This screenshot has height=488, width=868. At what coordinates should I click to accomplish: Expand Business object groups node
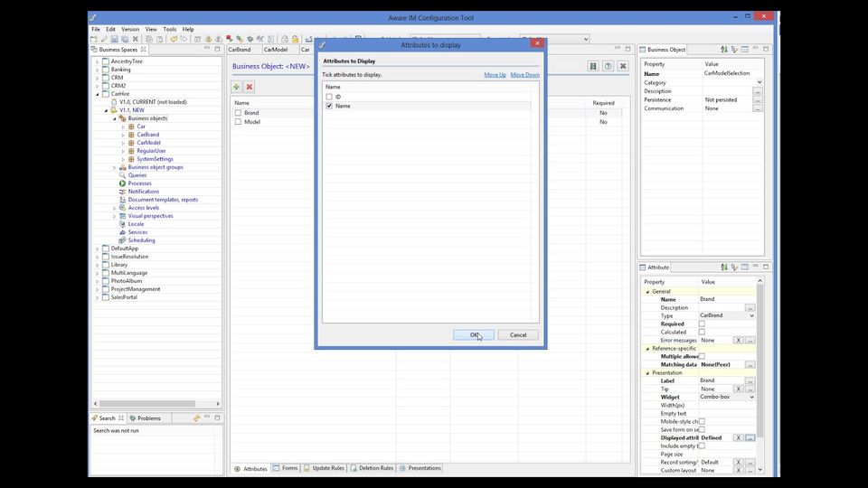(115, 167)
